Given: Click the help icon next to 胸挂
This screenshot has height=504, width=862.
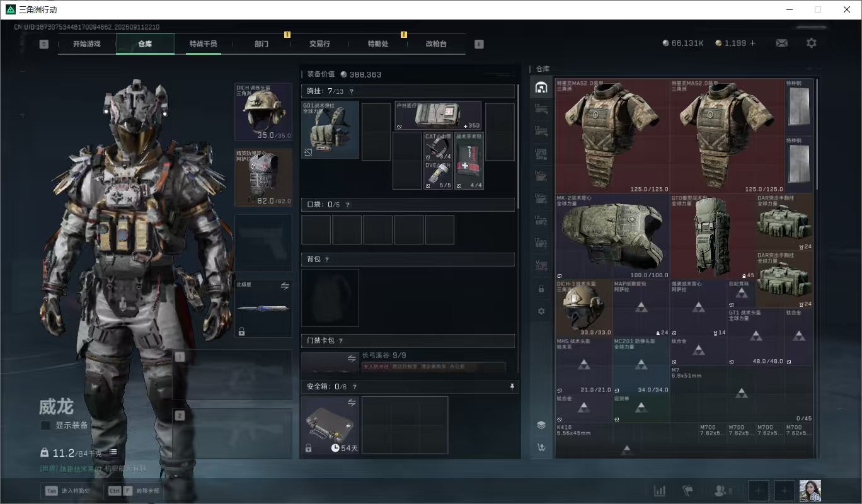Looking at the screenshot, I should (x=351, y=91).
